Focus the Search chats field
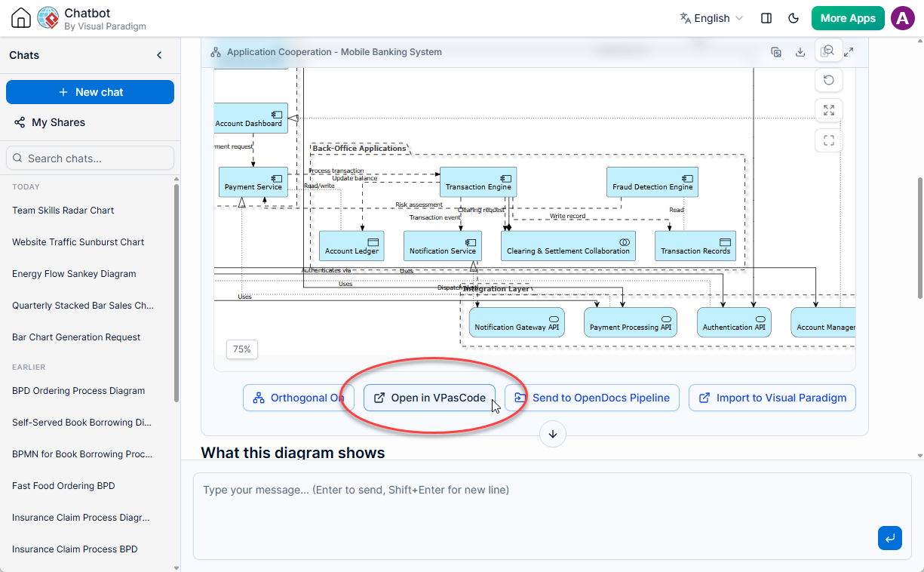The image size is (924, 572). (x=90, y=158)
